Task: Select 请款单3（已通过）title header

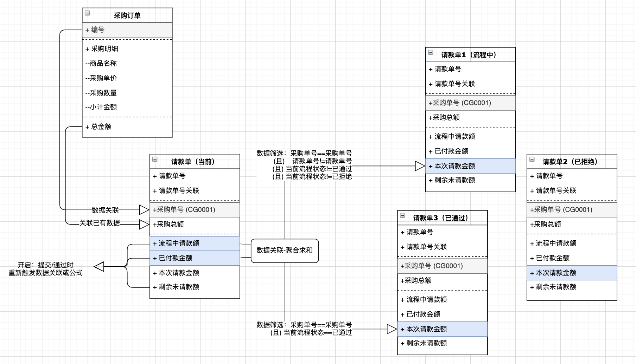Action: pos(443,218)
